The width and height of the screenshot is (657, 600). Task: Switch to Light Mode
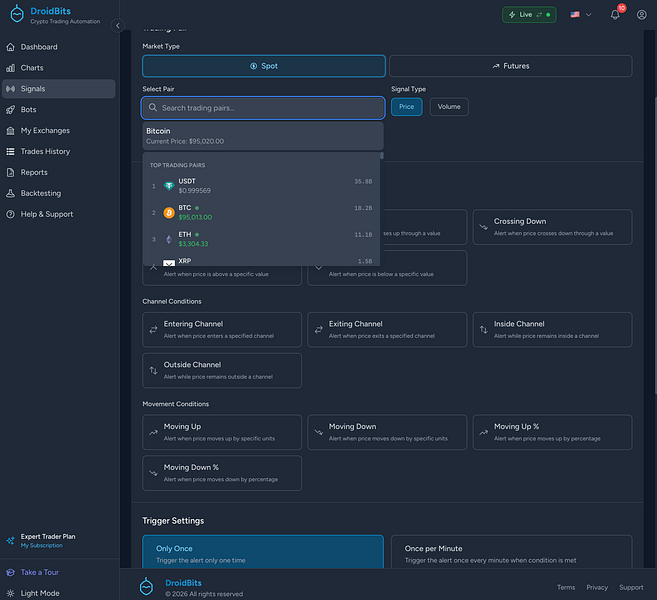tap(39, 593)
